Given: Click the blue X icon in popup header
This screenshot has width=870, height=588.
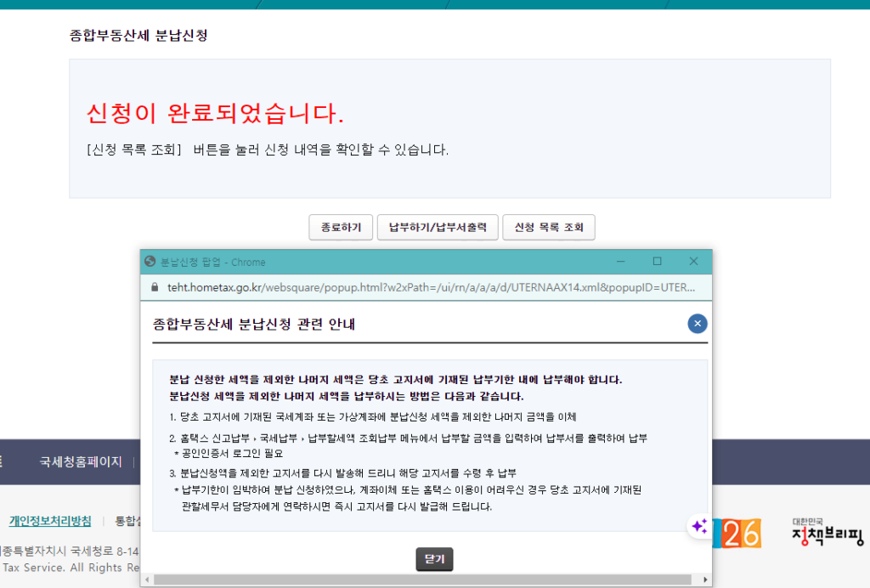Looking at the screenshot, I should [x=698, y=324].
